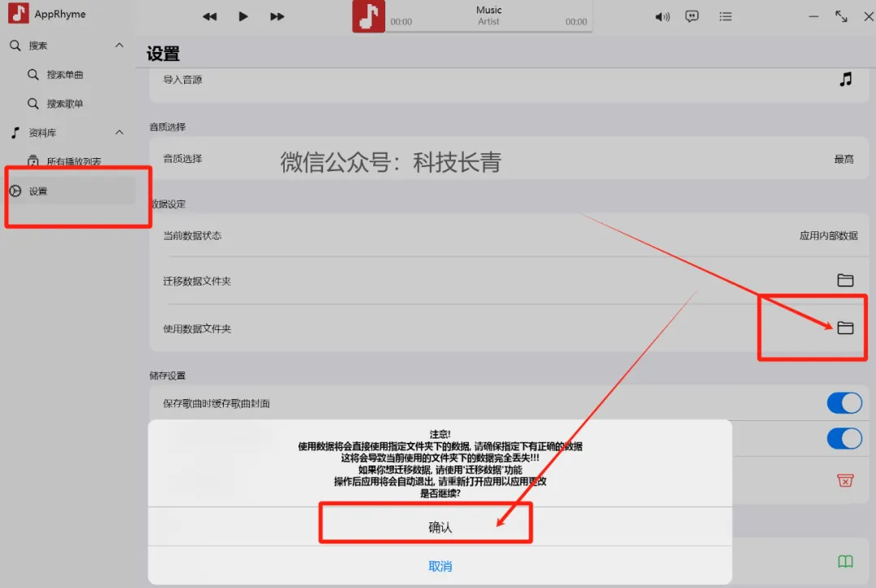
Task: Click the red music note album cover
Action: pyautogui.click(x=368, y=16)
